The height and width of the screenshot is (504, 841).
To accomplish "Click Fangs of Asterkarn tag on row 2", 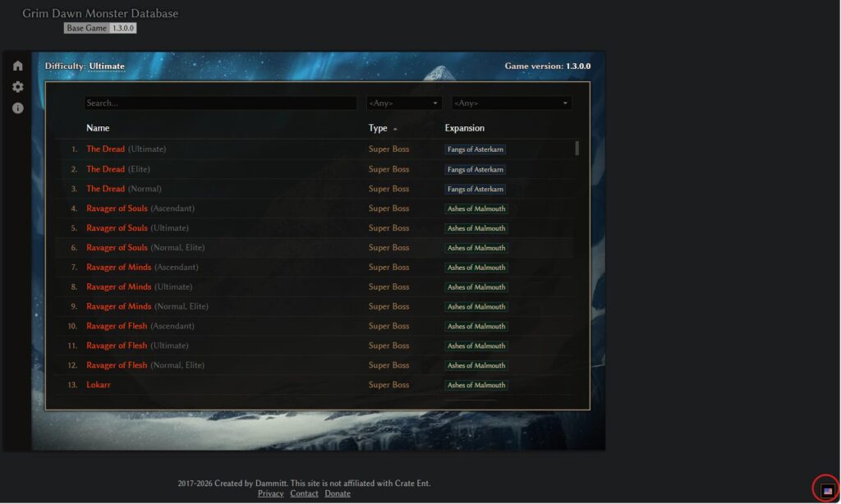I will pos(476,169).
